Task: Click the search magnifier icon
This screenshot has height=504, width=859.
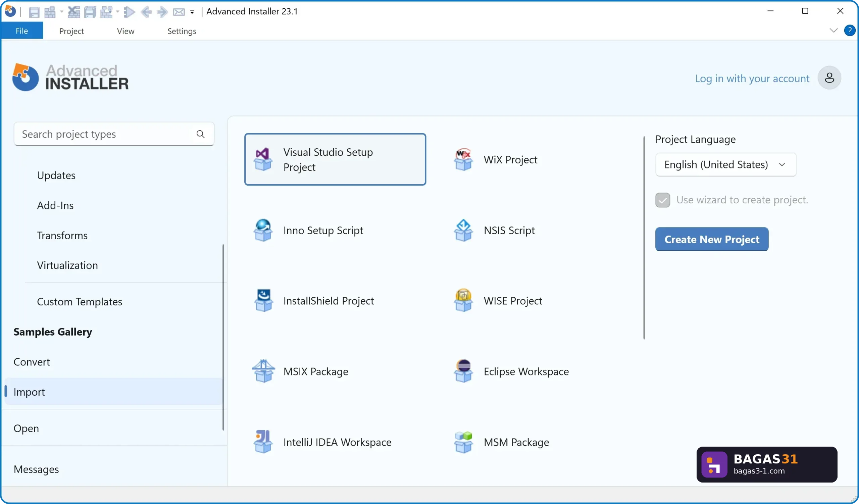Action: [x=201, y=134]
